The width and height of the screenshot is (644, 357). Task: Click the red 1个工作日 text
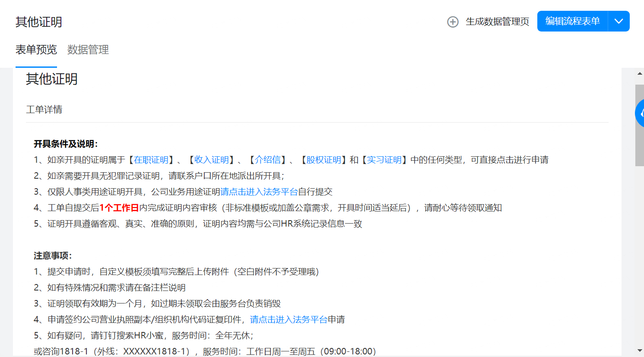(119, 208)
